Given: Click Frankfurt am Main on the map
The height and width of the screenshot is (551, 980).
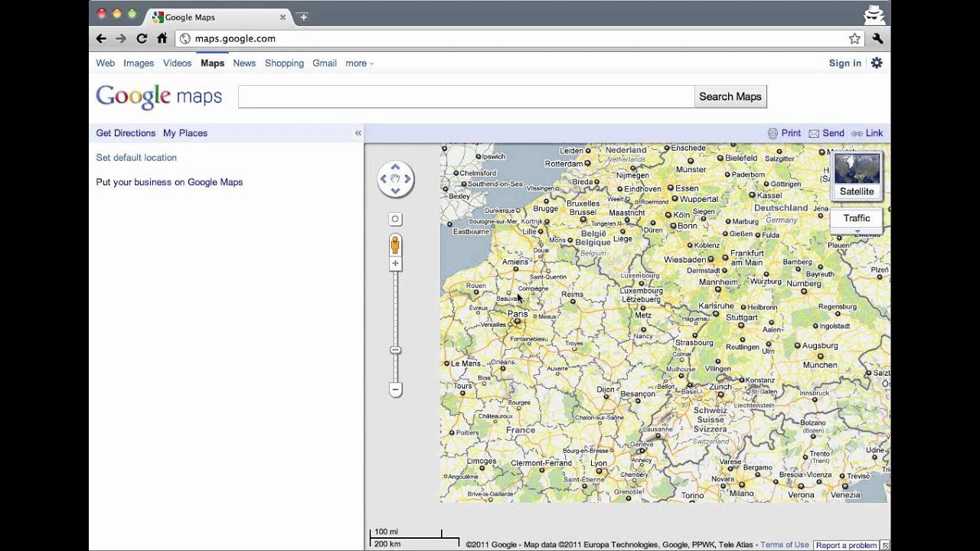Looking at the screenshot, I should 746,258.
